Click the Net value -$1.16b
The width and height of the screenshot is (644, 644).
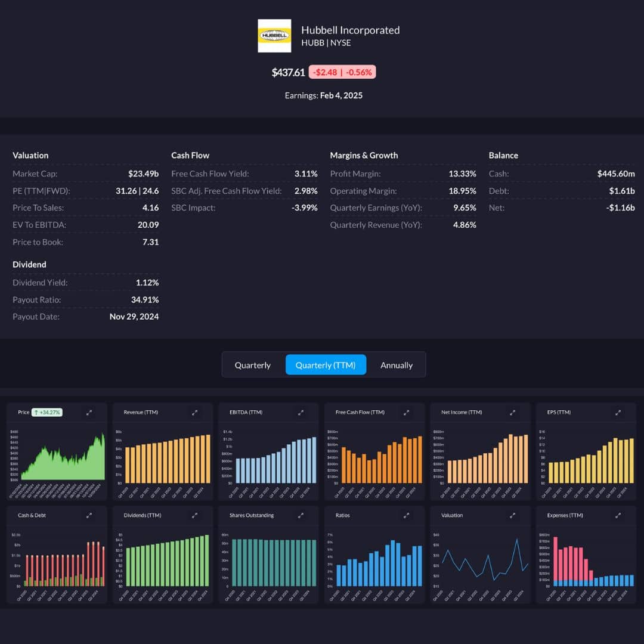point(621,208)
